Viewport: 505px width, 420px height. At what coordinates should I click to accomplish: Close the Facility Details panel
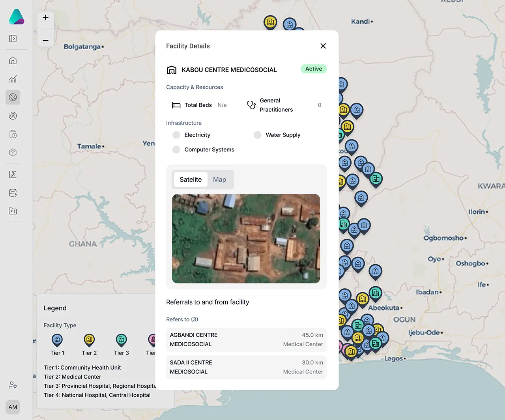323,46
